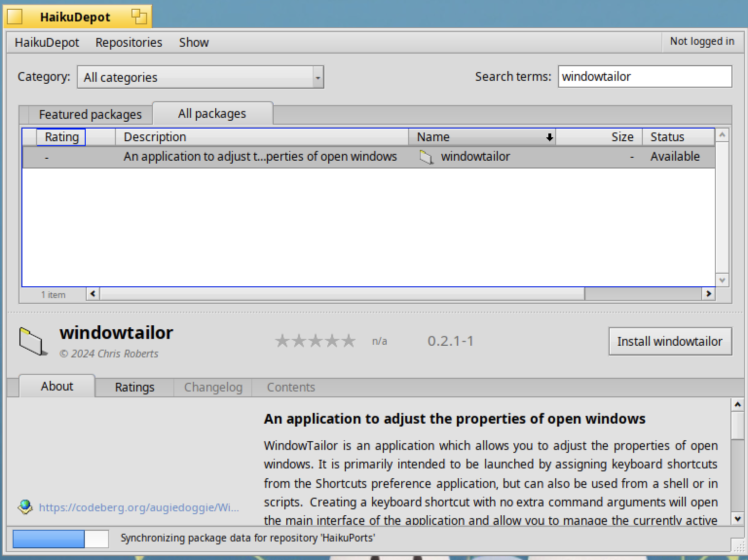Click the HaikuDepot window close box
748x560 pixels.
tap(15, 17)
